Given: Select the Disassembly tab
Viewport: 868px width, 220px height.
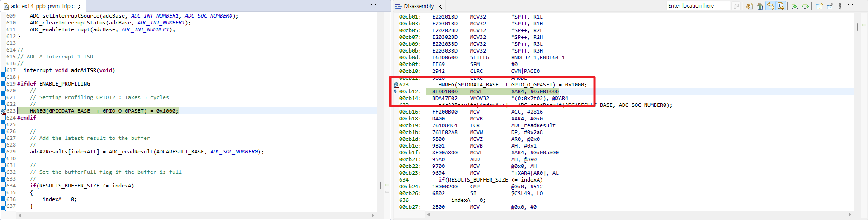Looking at the screenshot, I should click(x=418, y=6).
